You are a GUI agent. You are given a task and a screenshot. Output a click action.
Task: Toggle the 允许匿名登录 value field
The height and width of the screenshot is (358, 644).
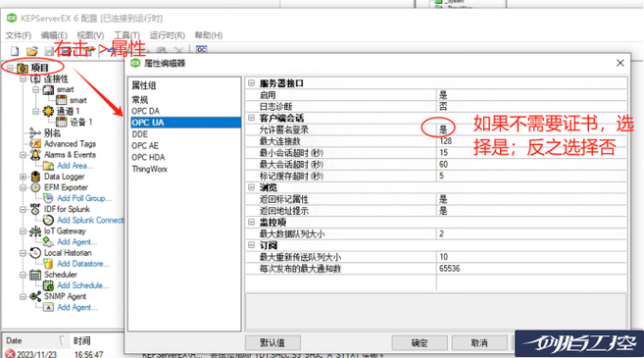click(531, 129)
